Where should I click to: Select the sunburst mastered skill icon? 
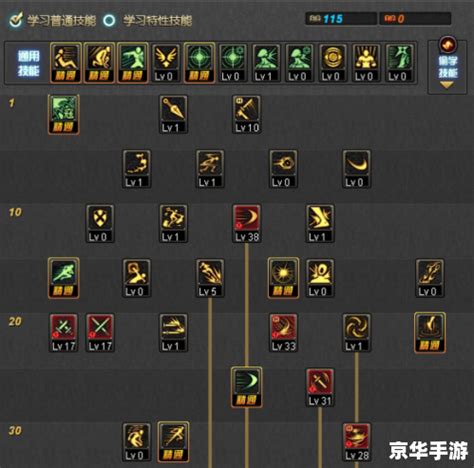point(283,278)
